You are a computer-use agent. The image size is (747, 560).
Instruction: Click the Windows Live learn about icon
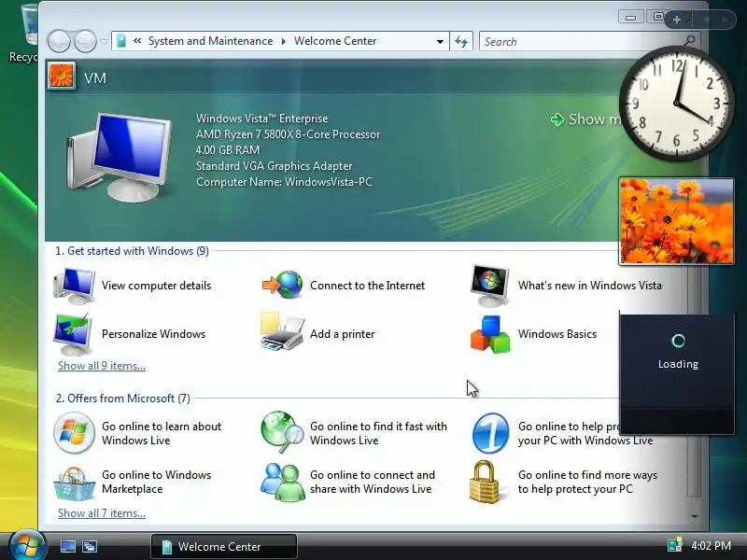[74, 433]
